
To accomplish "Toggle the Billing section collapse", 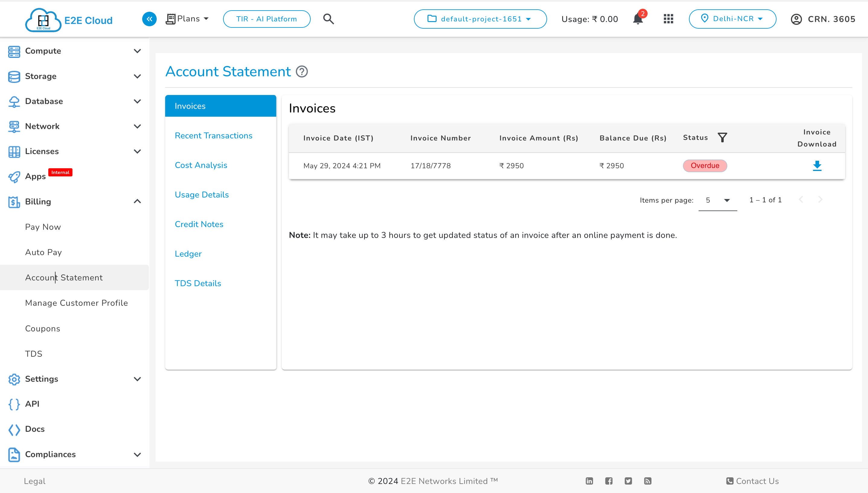I will coord(137,201).
